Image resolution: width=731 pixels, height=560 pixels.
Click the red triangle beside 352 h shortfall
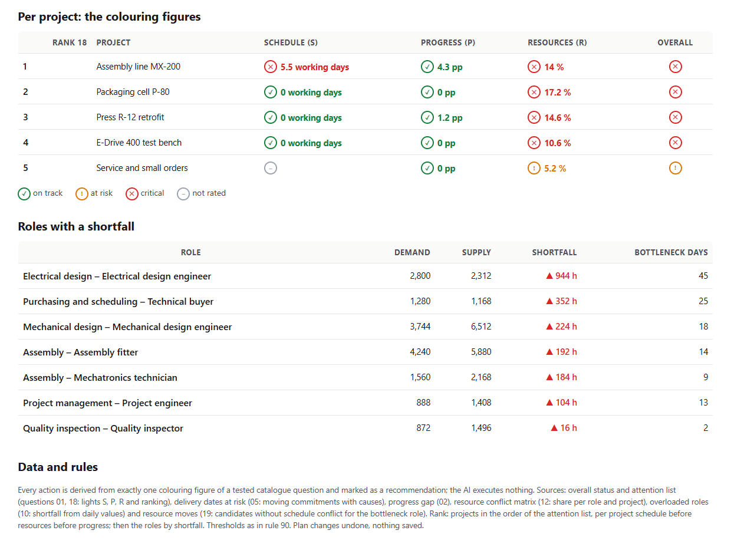tap(549, 301)
